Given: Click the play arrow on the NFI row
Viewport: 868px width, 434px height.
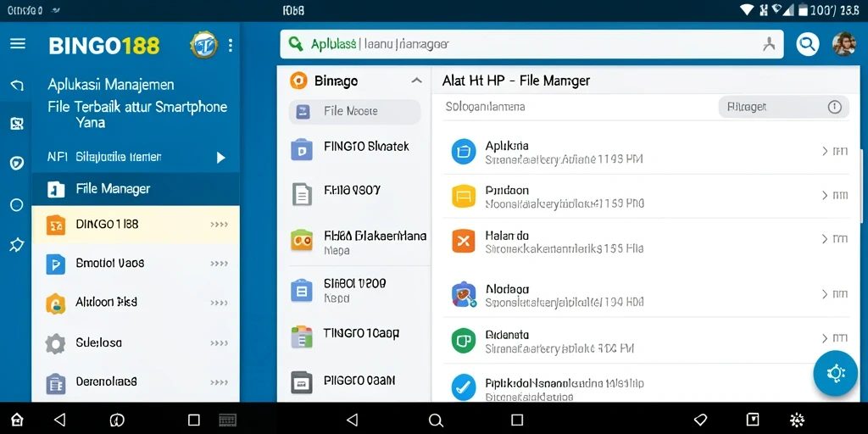Looking at the screenshot, I should click(x=221, y=158).
